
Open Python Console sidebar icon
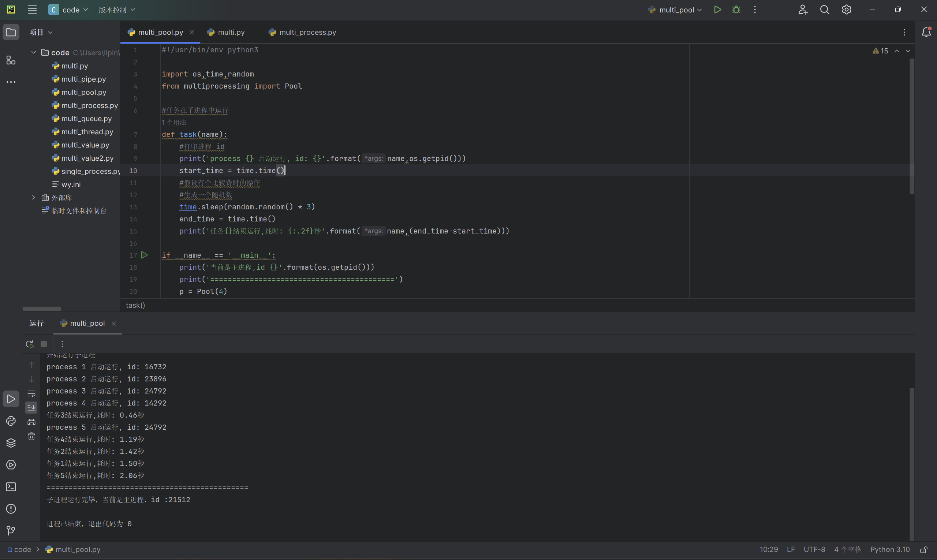[11, 421]
